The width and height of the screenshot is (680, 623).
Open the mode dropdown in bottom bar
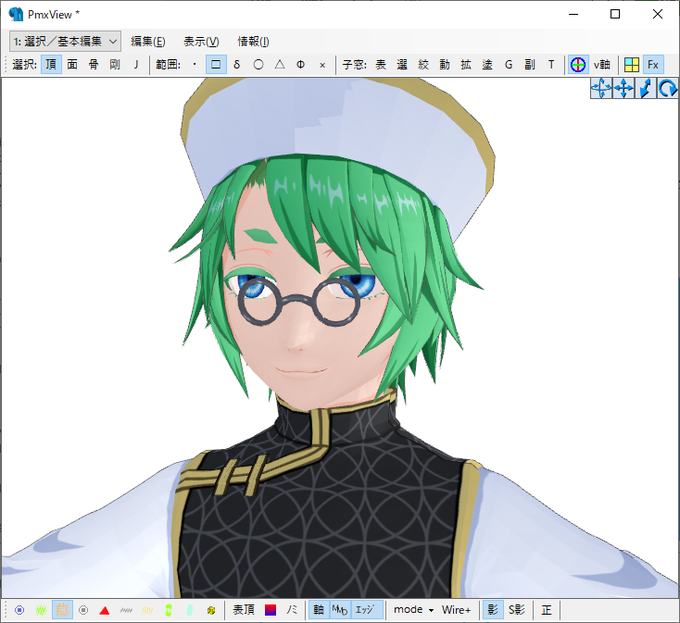413,610
